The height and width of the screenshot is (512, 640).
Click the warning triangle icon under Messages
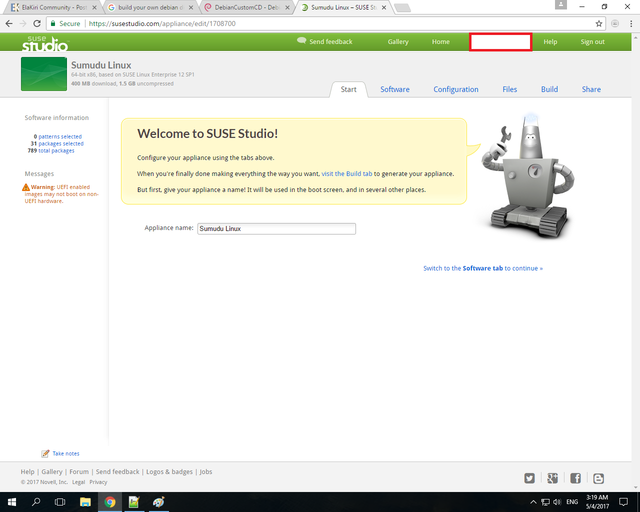(x=26, y=187)
